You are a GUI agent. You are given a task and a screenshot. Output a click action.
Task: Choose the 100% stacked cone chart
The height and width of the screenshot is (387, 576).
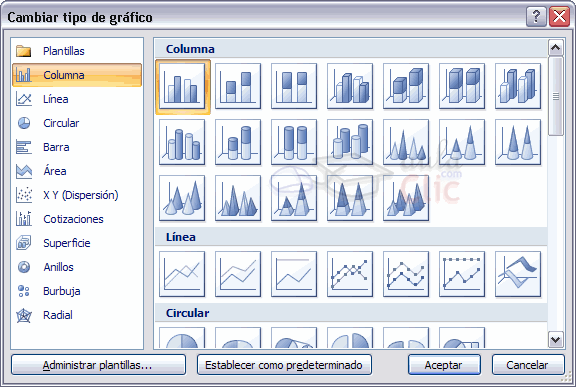pos(518,142)
